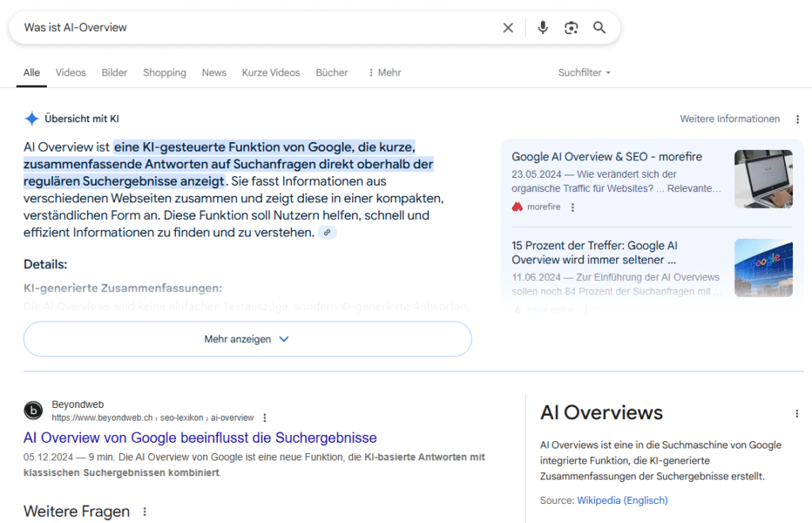This screenshot has width=812, height=523.
Task: Open the three-dot menu beside the beyondweb.ch URL
Action: (x=265, y=417)
